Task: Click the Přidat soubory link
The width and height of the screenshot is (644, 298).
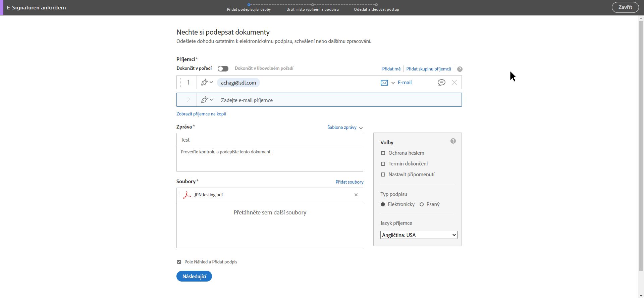Action: tap(349, 182)
